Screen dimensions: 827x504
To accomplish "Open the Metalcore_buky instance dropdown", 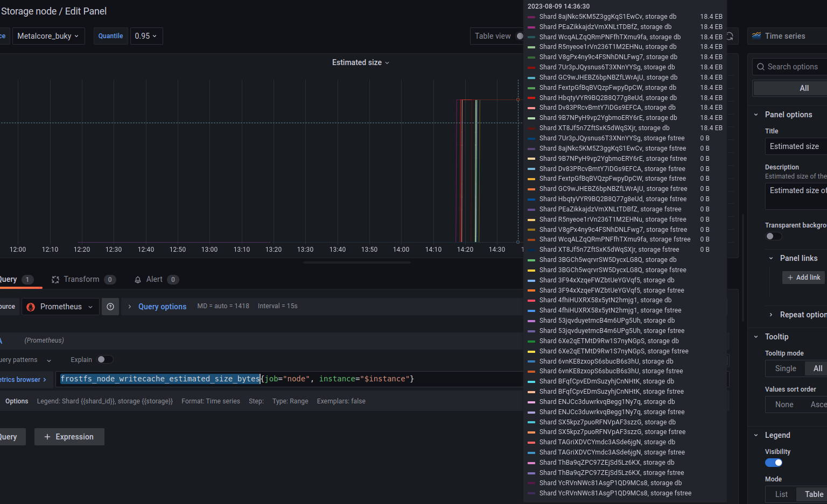I will 48,36.
